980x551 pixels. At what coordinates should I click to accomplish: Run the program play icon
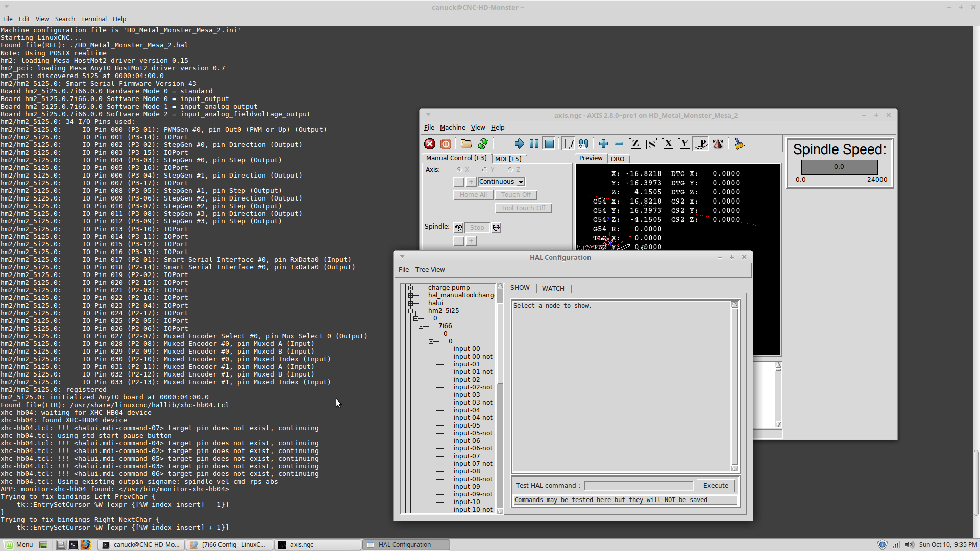click(503, 144)
